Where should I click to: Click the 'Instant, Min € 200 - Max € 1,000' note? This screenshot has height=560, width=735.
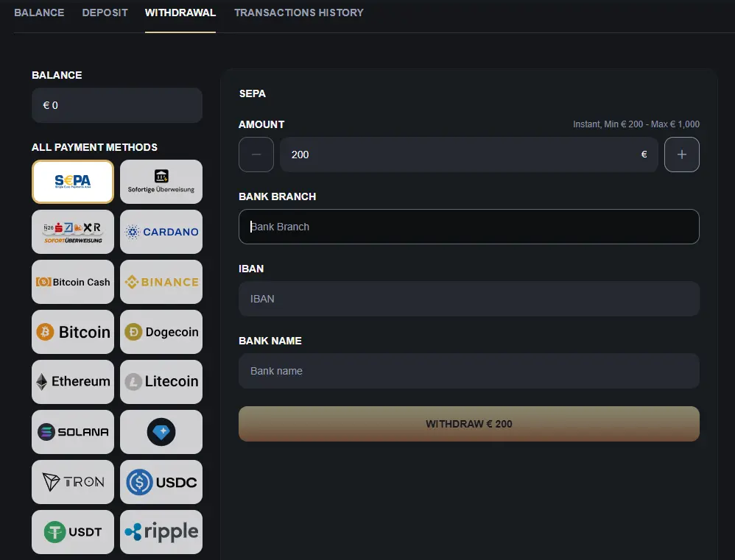636,124
